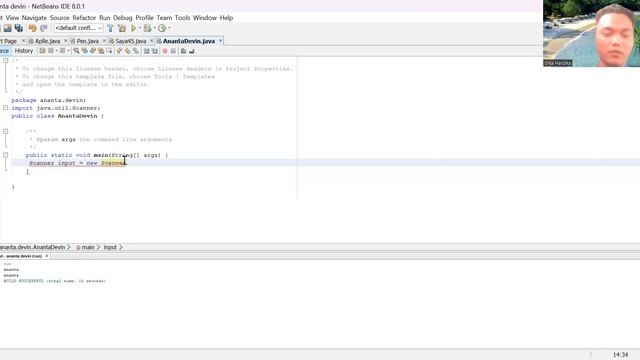The image size is (640, 360).
Task: Click the Stop Macro Recording icon
Action: click(173, 51)
